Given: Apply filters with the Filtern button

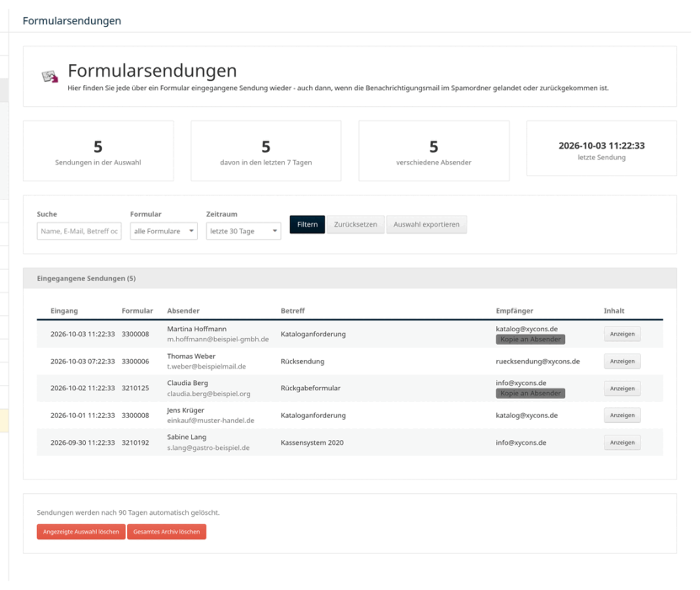Looking at the screenshot, I should point(307,224).
